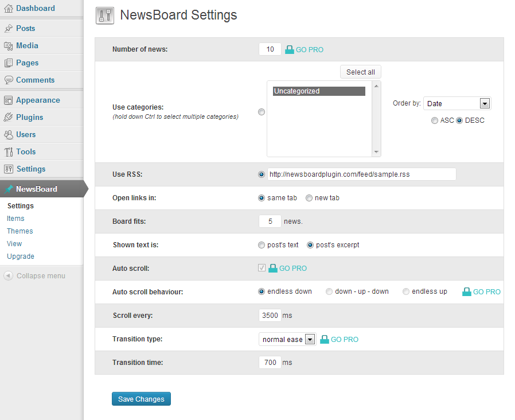Click the Media camera icon

pyautogui.click(x=8, y=46)
